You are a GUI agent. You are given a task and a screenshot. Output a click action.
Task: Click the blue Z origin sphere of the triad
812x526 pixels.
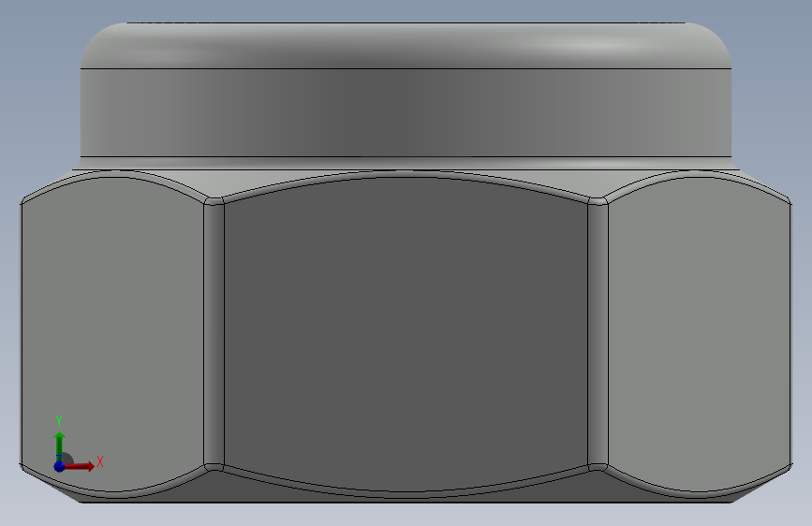[60, 466]
